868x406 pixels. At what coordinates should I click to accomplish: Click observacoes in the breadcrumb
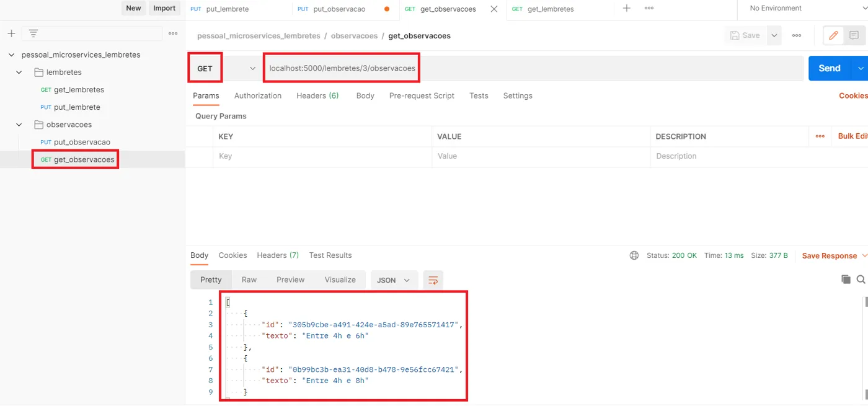click(355, 36)
